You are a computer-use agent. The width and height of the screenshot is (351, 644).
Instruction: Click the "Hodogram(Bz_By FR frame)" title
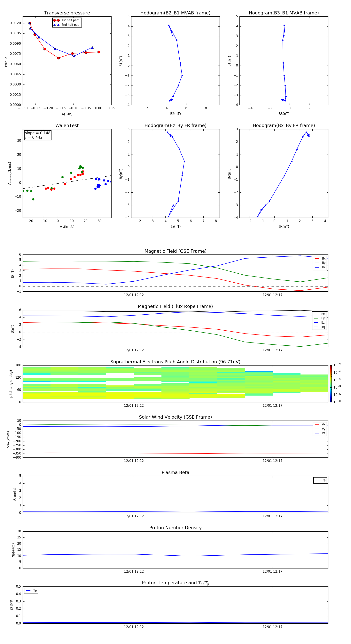tap(175, 125)
